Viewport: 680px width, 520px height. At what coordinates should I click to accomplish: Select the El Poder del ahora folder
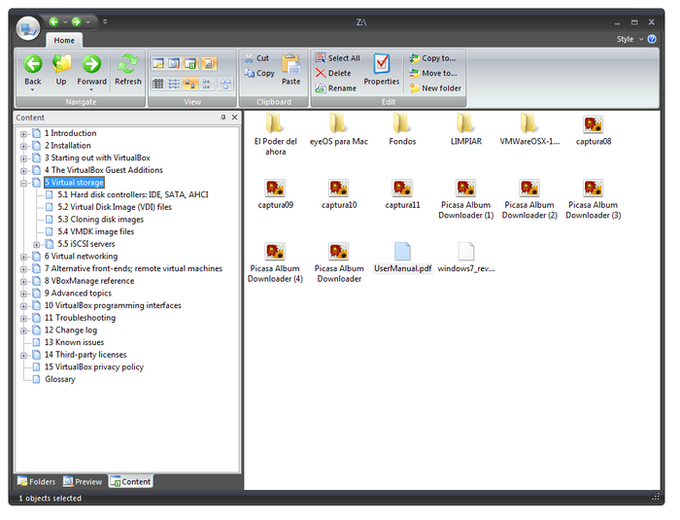[275, 134]
